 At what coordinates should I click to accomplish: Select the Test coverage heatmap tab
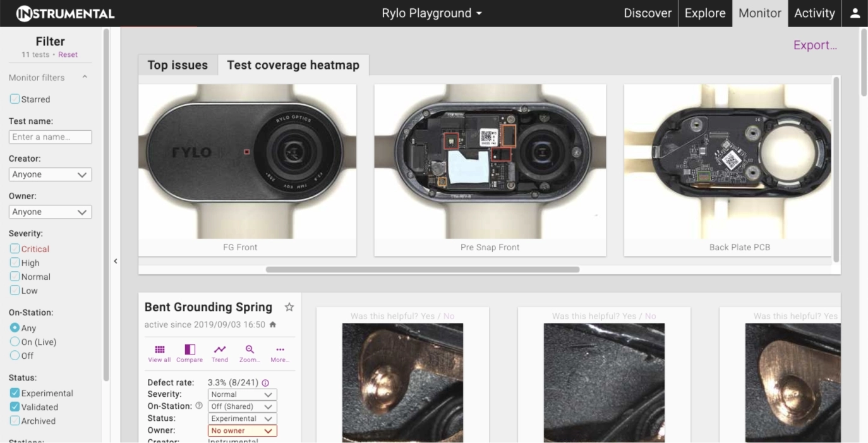pos(293,65)
